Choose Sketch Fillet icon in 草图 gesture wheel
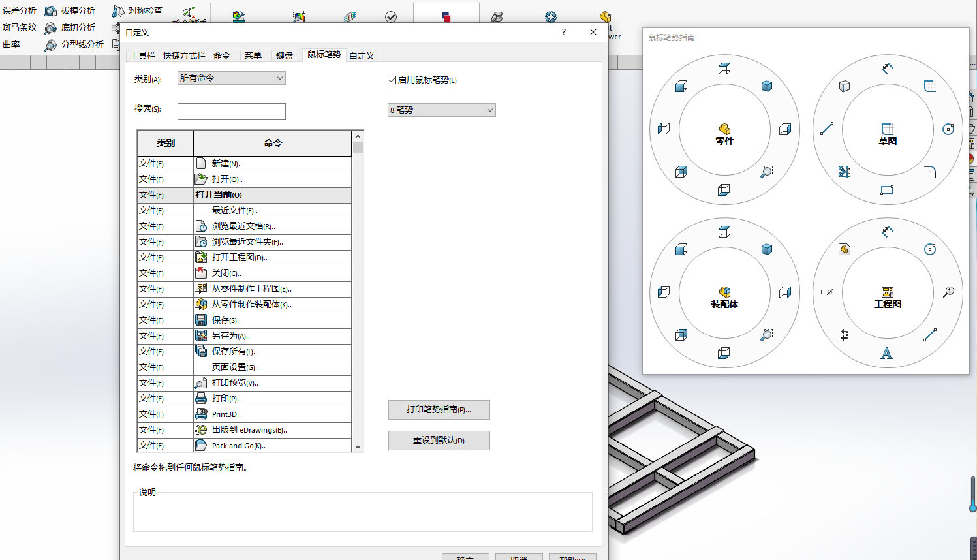 pyautogui.click(x=930, y=172)
